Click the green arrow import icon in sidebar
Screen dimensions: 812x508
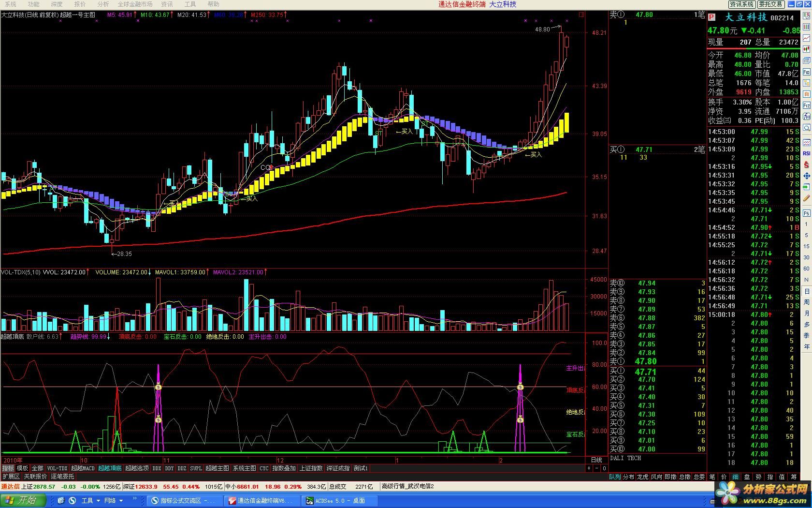click(807, 187)
